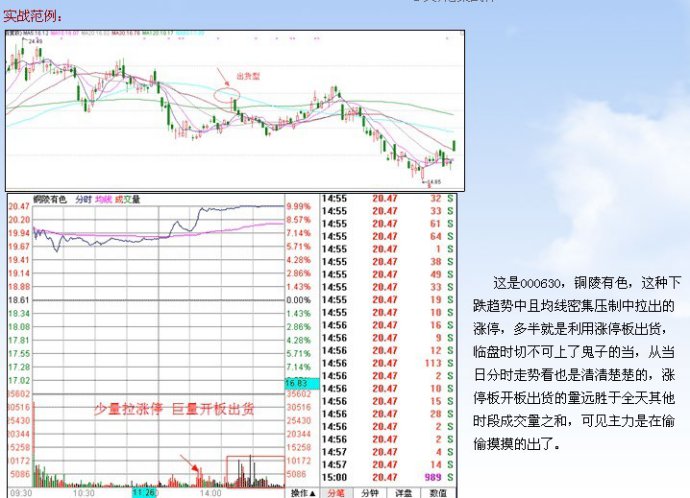Click the 0.00% percentage axis label
The image size is (690, 498).
(299, 300)
